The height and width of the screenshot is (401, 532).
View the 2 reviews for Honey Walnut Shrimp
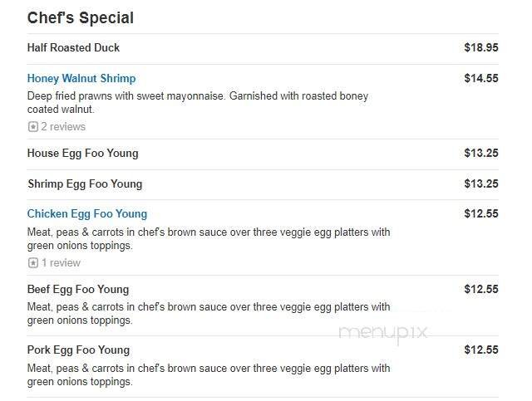63,127
